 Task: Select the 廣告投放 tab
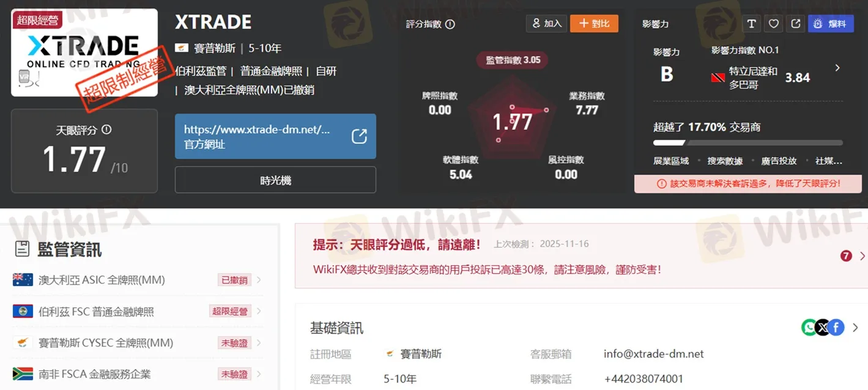(x=778, y=160)
